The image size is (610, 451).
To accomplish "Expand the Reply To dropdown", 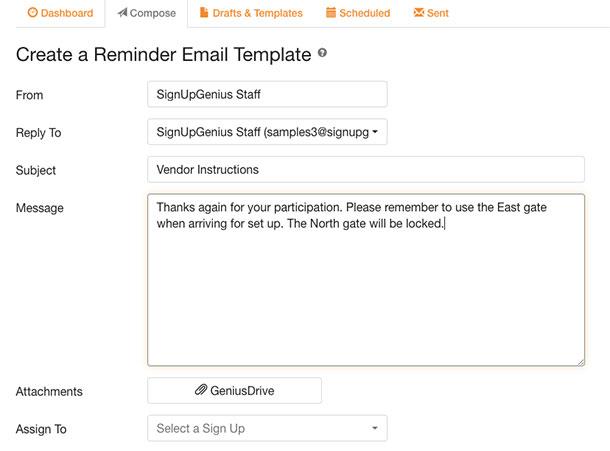I will point(267,132).
